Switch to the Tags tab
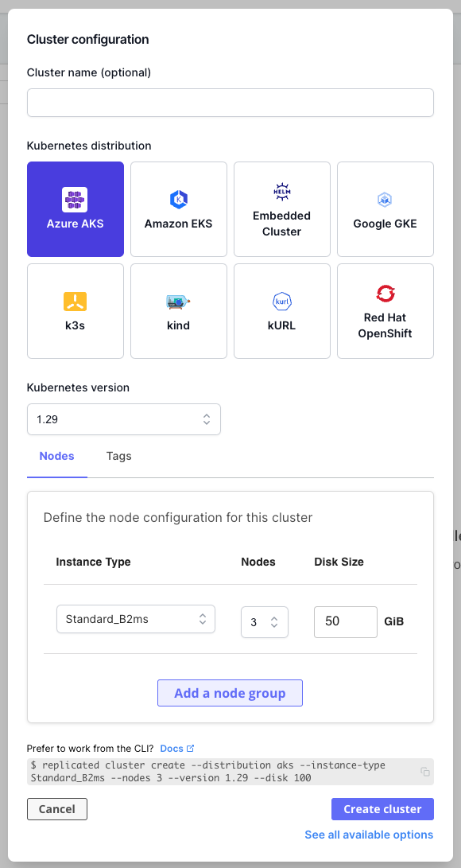The width and height of the screenshot is (461, 868). tap(118, 456)
